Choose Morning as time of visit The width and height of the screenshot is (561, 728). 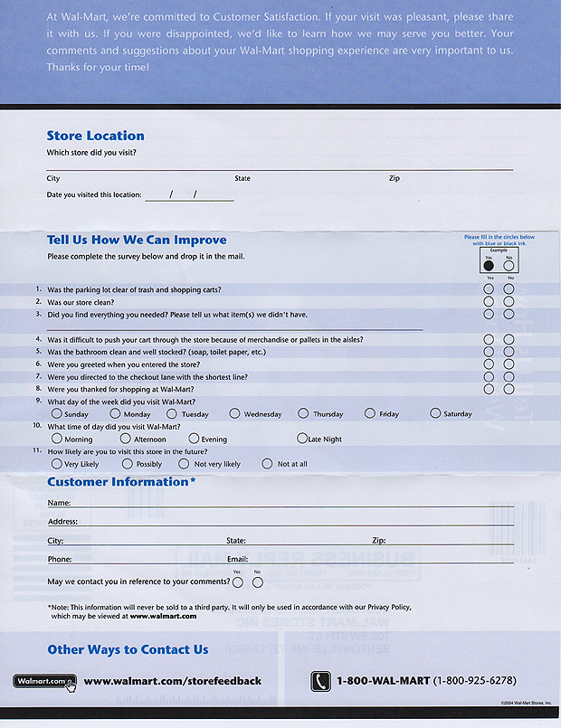[x=57, y=438]
